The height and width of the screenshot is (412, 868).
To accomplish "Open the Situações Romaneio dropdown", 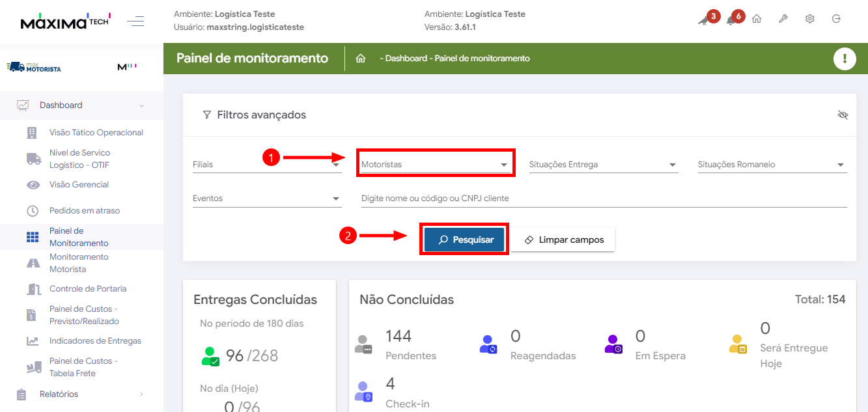I will (x=772, y=165).
